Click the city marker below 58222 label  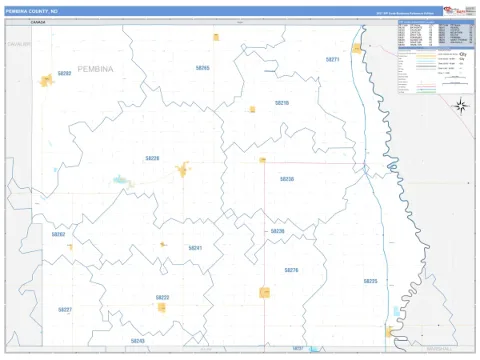(162, 307)
